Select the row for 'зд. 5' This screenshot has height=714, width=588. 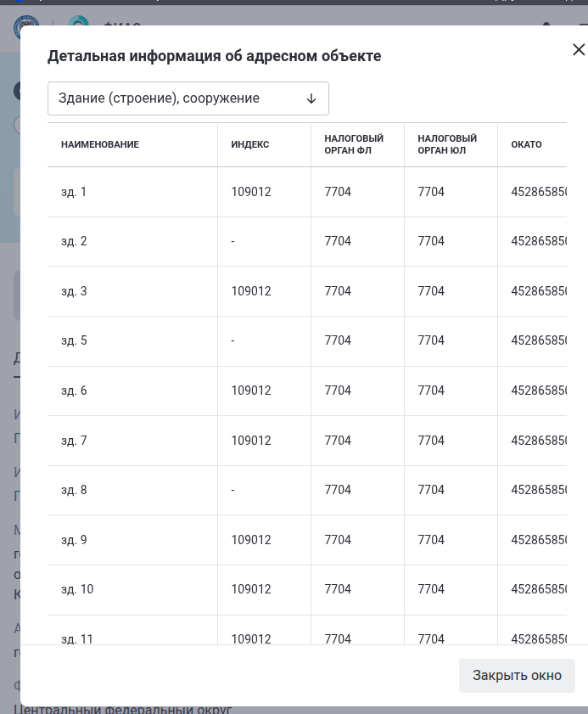coord(74,340)
